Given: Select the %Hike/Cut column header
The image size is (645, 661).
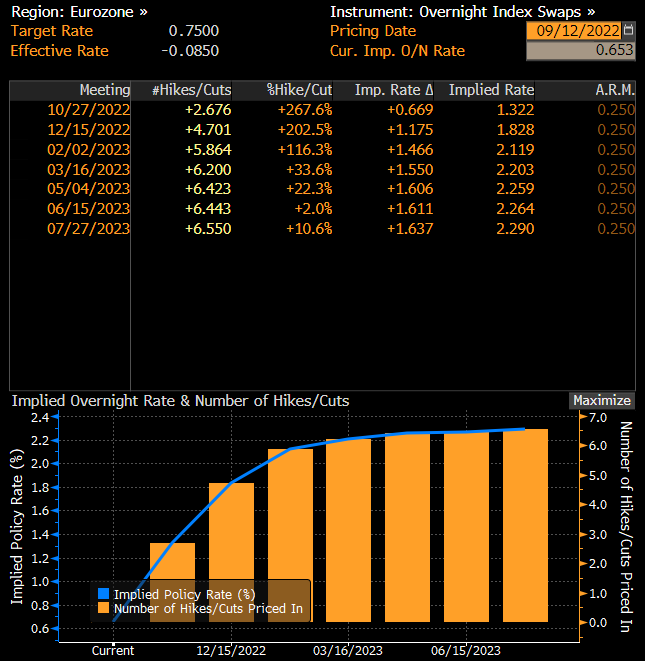Looking at the screenshot, I should (299, 90).
